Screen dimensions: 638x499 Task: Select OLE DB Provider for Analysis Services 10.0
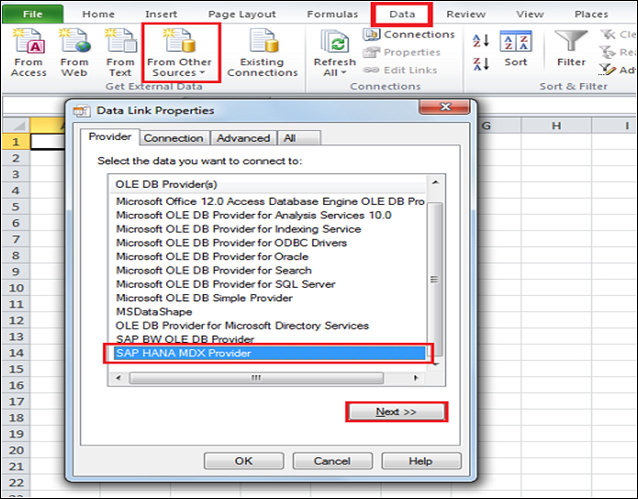254,215
